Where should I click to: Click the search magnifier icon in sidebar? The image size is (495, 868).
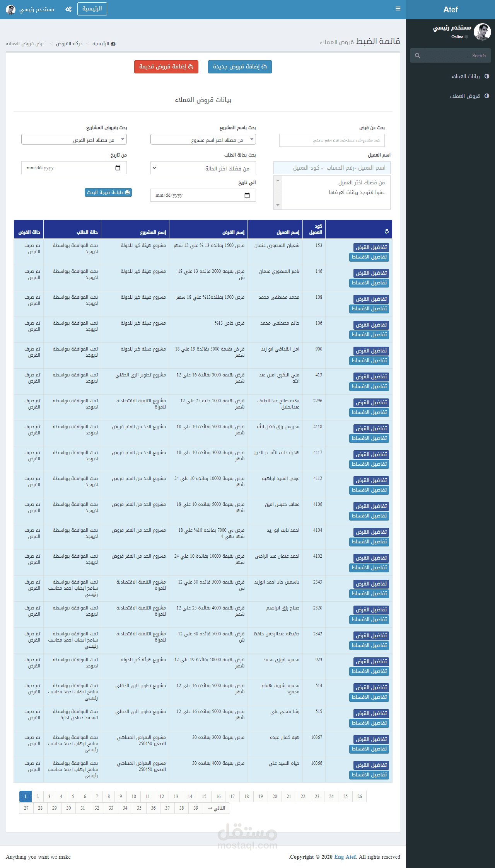click(418, 56)
